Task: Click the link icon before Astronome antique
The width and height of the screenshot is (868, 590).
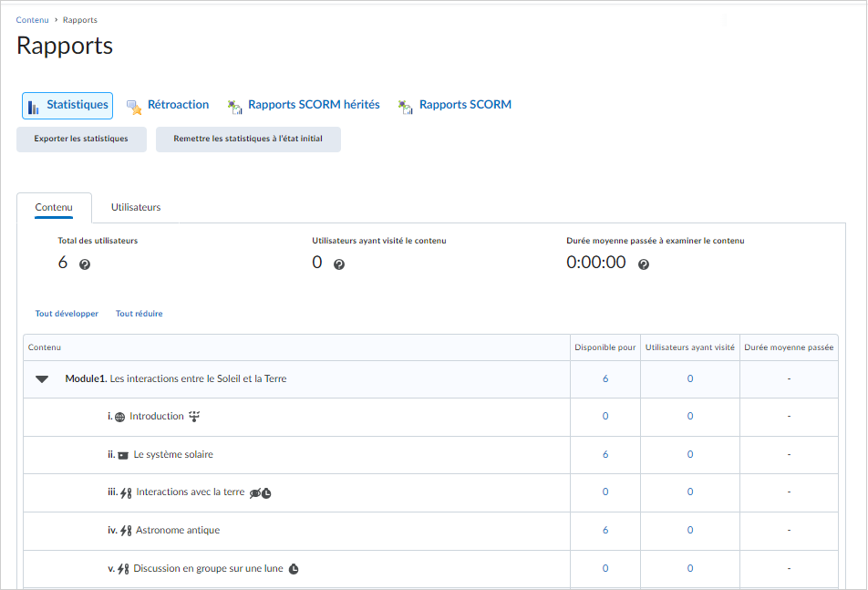Action: pyautogui.click(x=126, y=531)
